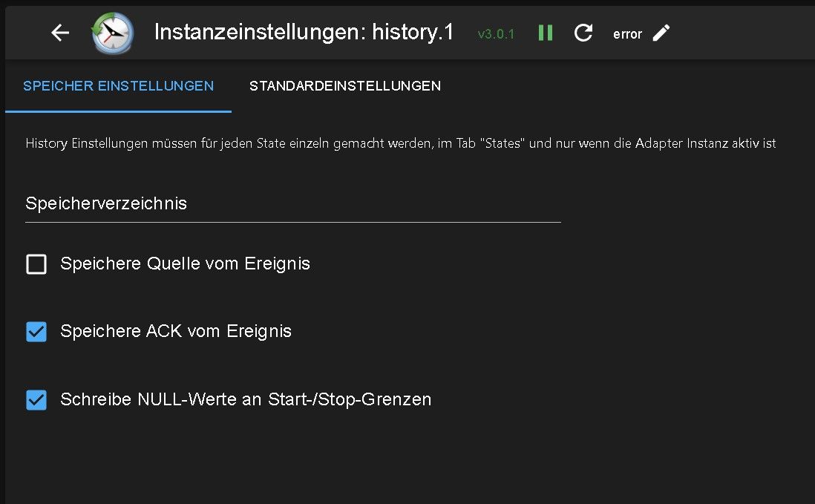Edit log level with the pencil icon
The image size is (815, 504).
click(x=661, y=33)
